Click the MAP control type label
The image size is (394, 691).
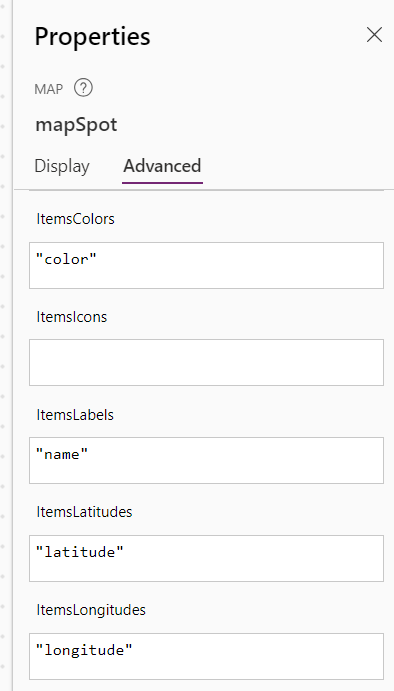[x=48, y=89]
